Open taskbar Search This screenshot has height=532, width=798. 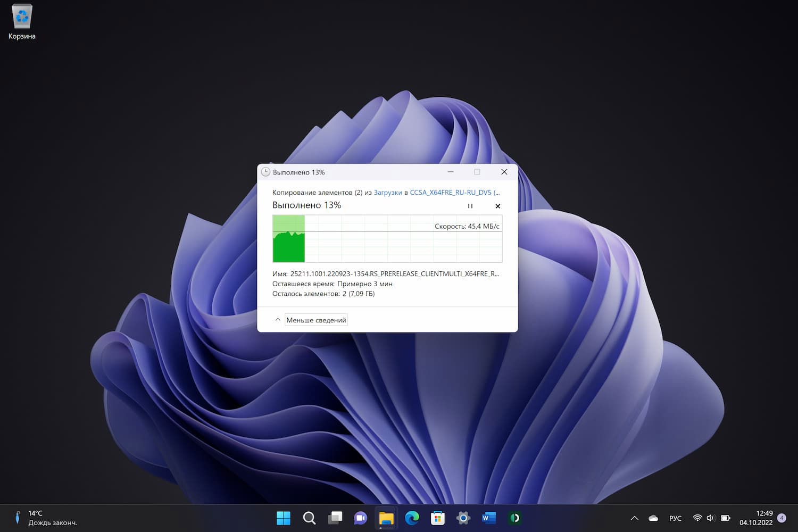pyautogui.click(x=309, y=518)
